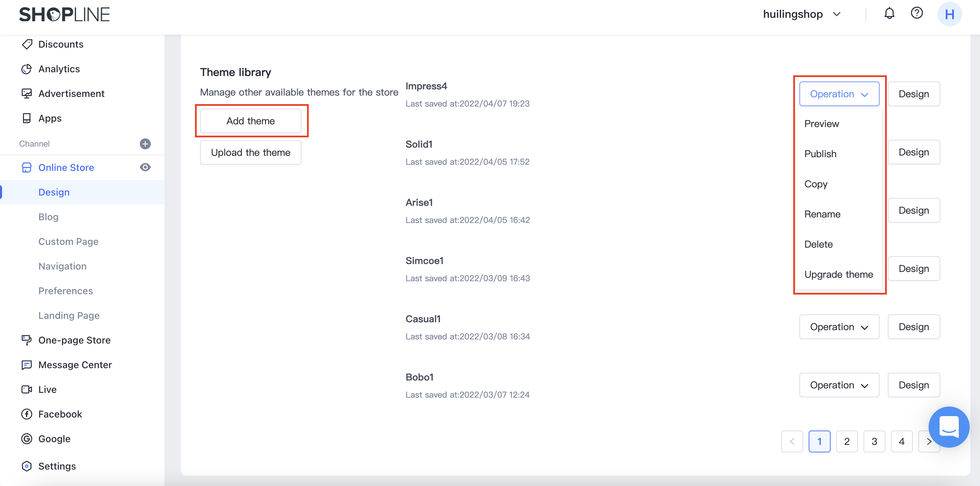Click the notification bell icon
The width and height of the screenshot is (980, 486).
889,14
